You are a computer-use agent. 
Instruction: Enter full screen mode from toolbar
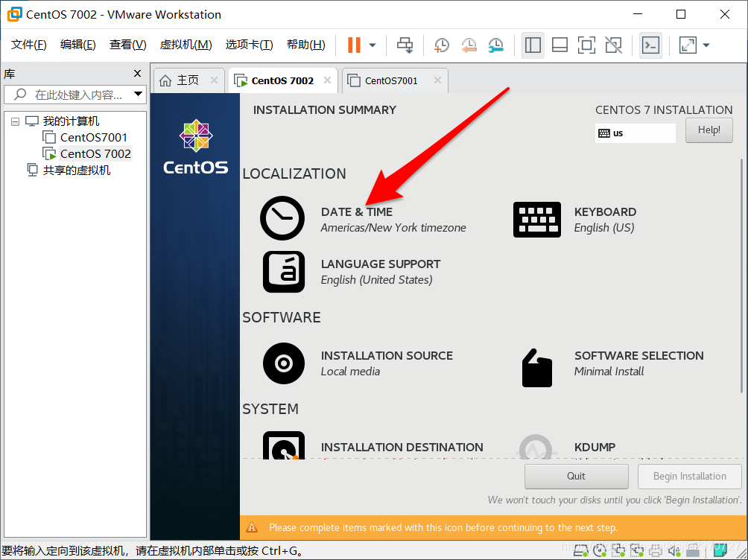pos(586,45)
